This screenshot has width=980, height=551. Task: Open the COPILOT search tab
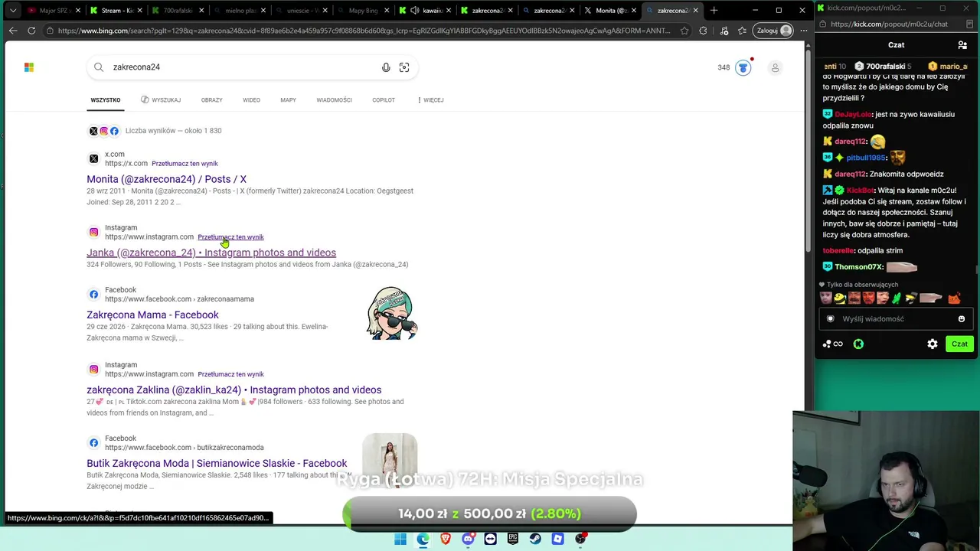point(384,100)
